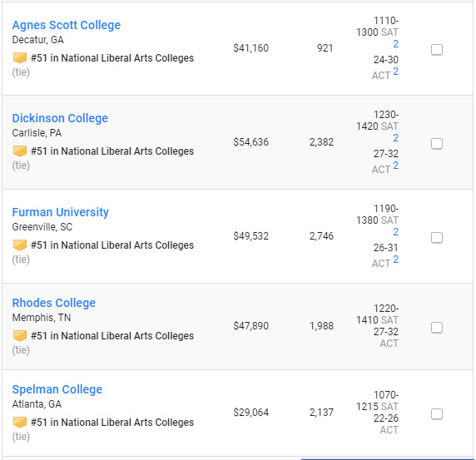Tick the compare checkbox for Agnes Scott College
476x460 pixels.
(437, 50)
